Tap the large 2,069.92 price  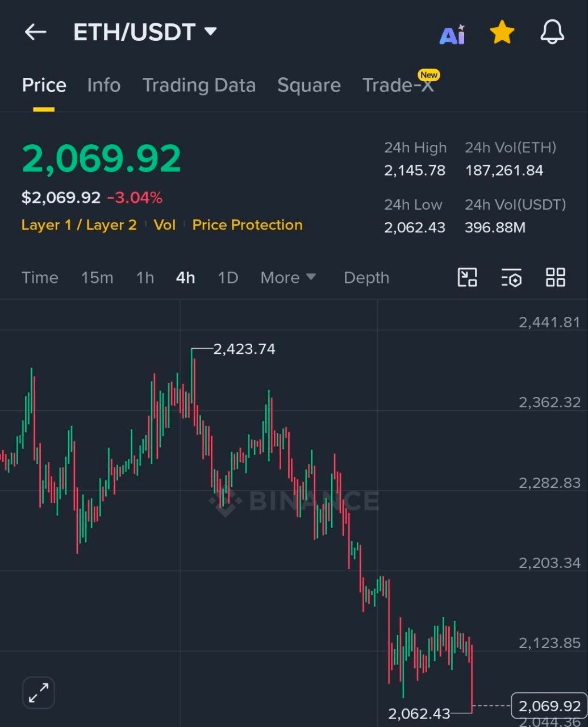101,158
